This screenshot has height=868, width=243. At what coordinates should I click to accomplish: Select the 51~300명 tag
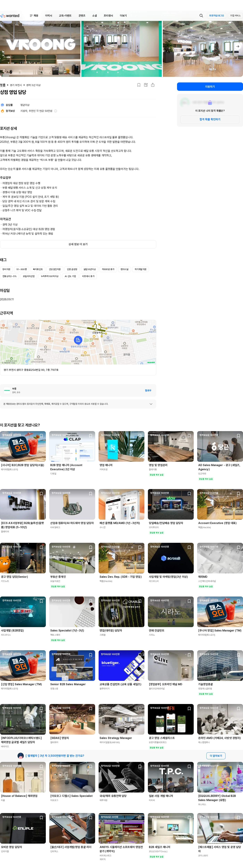pyautogui.click(x=22, y=270)
